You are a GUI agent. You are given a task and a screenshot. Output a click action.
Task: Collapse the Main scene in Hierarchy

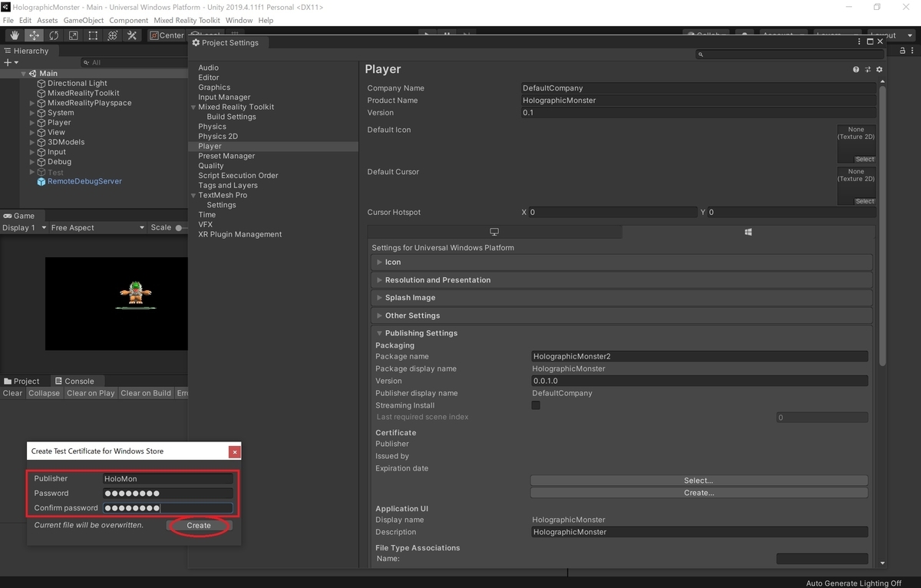tap(23, 74)
